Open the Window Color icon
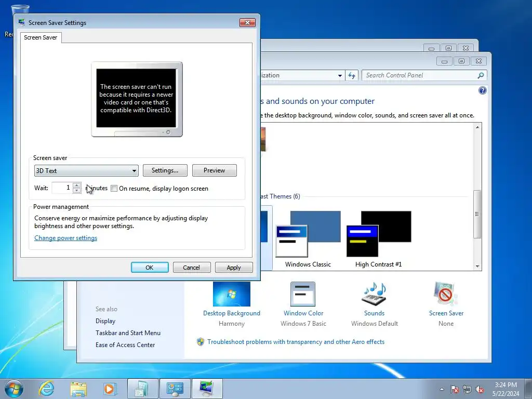This screenshot has width=532, height=399. (x=303, y=294)
